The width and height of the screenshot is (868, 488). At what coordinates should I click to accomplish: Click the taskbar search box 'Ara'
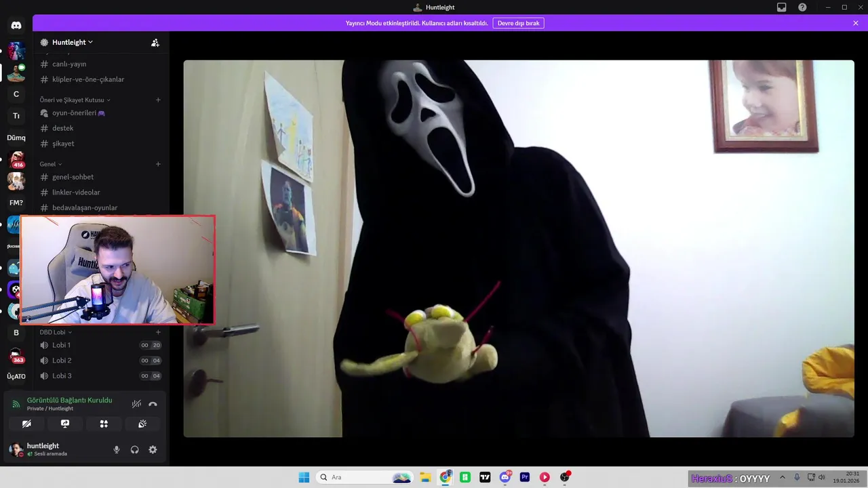[365, 477]
